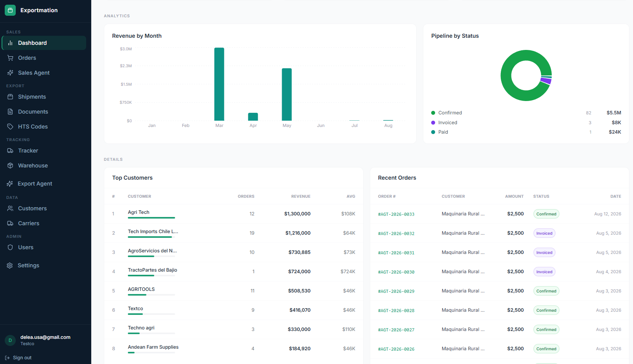Go to Orders in the sidebar

click(x=44, y=58)
